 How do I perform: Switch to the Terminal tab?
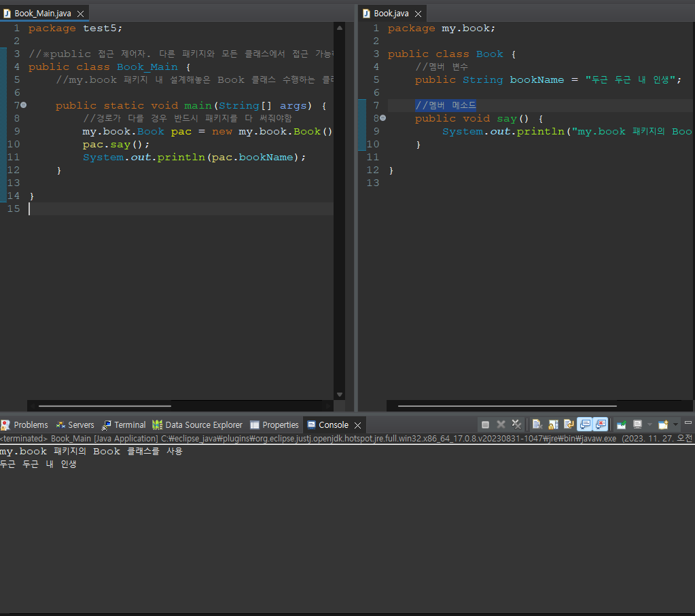point(124,424)
